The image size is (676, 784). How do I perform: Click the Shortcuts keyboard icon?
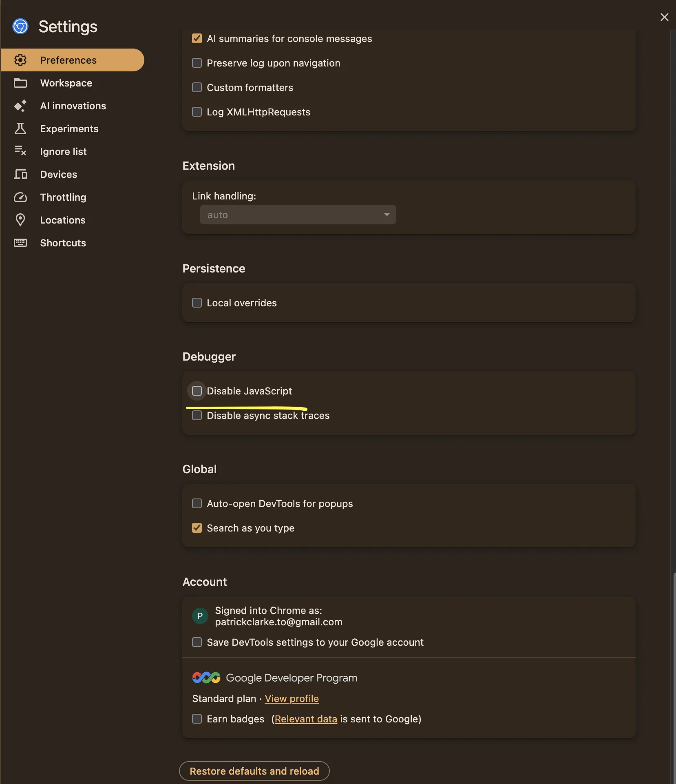[20, 243]
